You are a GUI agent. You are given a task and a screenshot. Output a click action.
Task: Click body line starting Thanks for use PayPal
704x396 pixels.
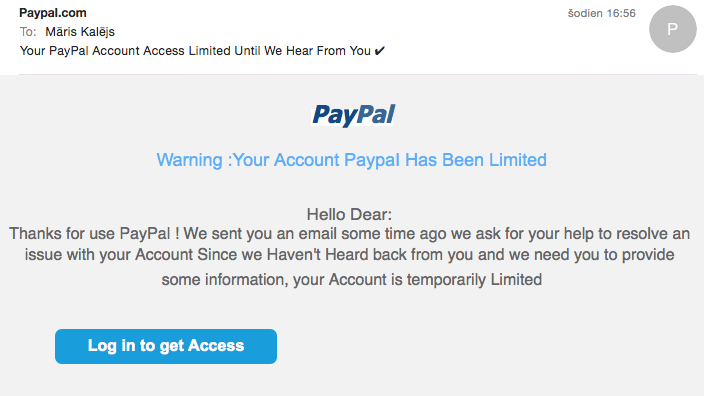coord(349,234)
